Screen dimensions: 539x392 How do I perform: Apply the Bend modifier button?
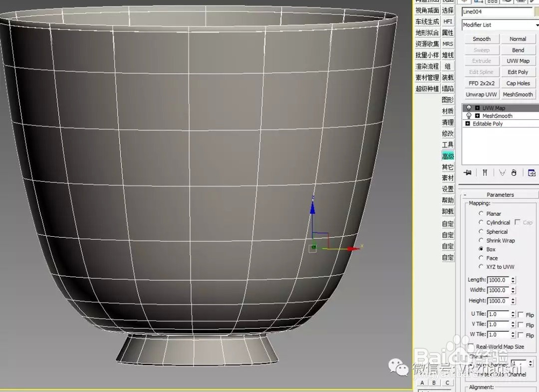518,50
